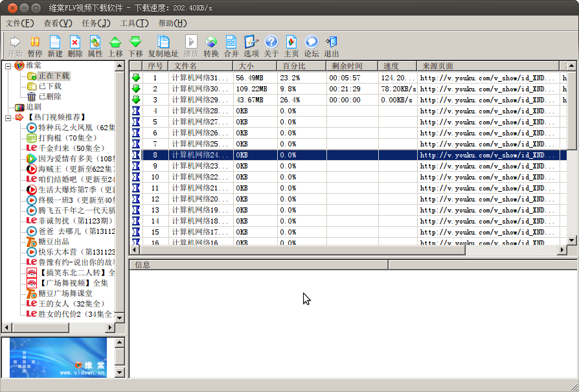
Task: Click the download list scroll right arrow
Action: [x=562, y=249]
